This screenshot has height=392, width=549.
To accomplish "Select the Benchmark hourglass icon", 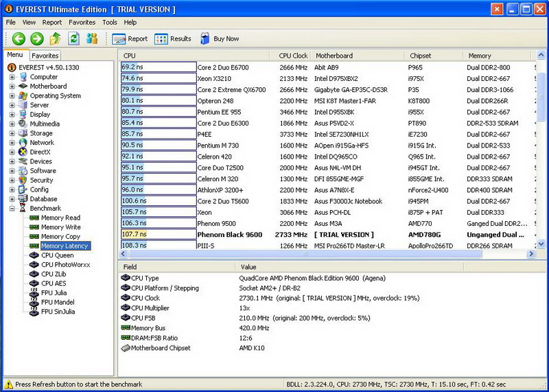I will (x=23, y=209).
